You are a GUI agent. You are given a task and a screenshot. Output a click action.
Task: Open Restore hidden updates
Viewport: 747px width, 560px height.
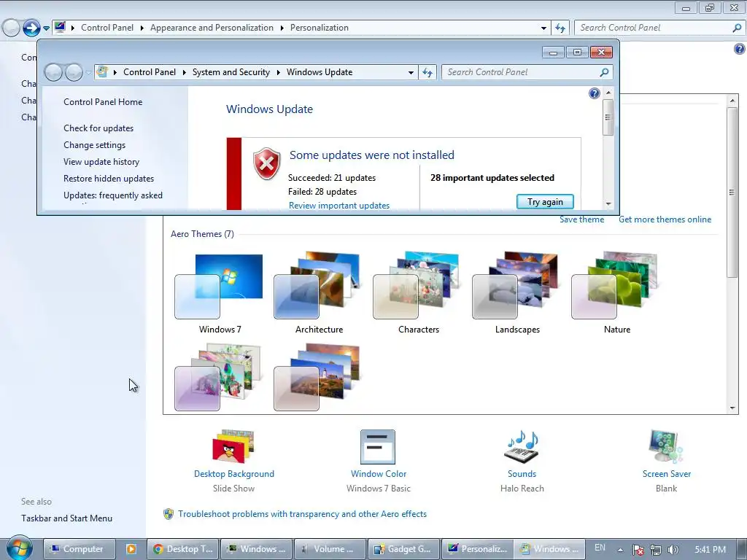pos(109,179)
